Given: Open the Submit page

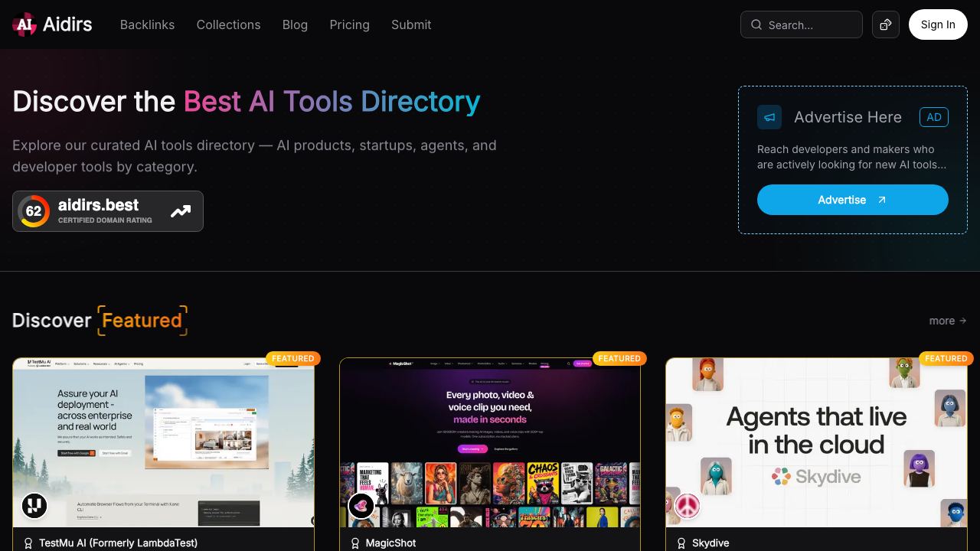Looking at the screenshot, I should [x=411, y=24].
